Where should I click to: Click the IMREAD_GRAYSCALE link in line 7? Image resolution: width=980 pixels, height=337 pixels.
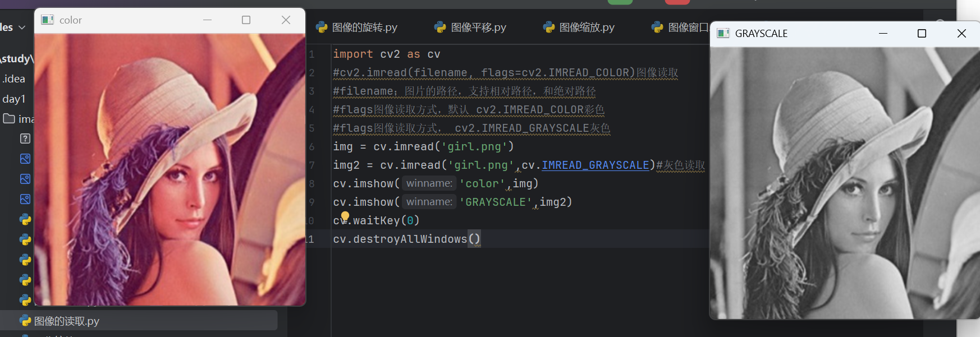(595, 165)
